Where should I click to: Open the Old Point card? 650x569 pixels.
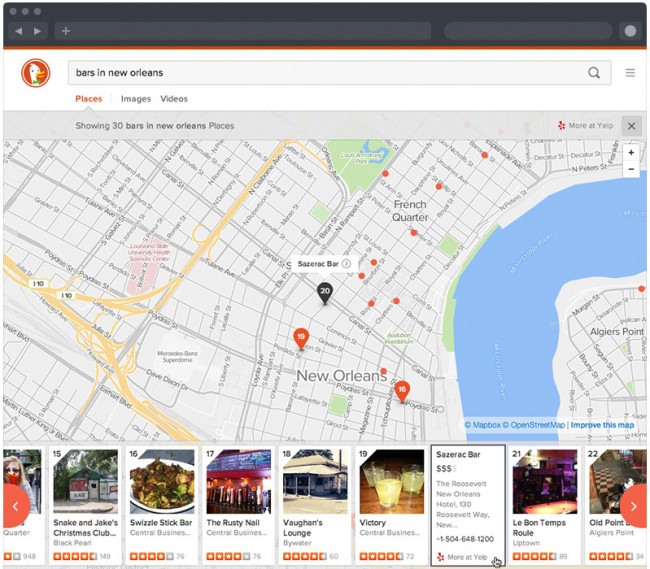tap(616, 505)
